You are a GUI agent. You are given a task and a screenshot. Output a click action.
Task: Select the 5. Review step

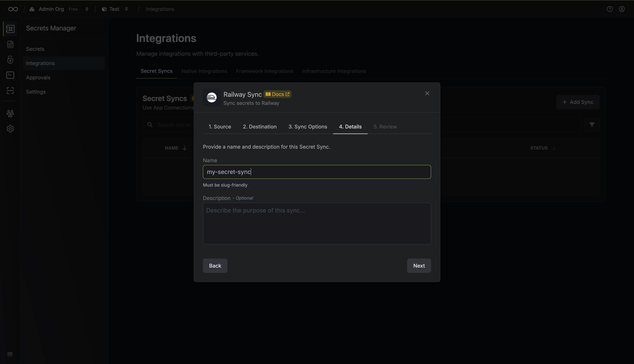coord(385,127)
